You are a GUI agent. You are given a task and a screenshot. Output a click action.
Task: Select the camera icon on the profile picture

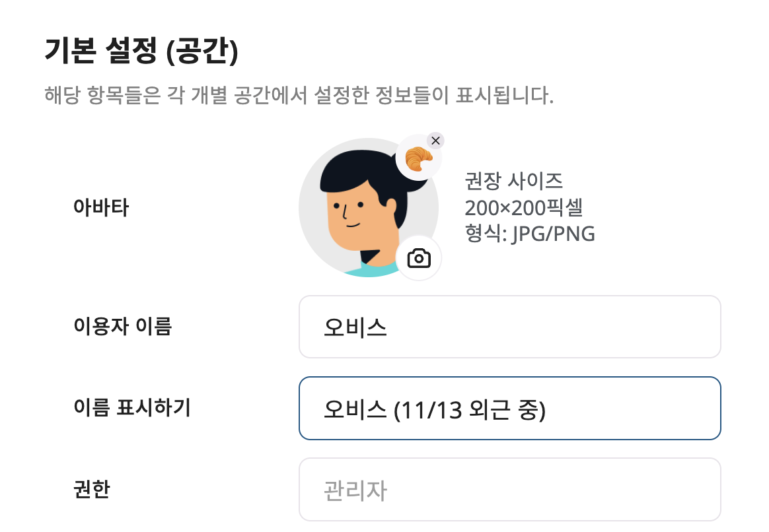tap(420, 258)
